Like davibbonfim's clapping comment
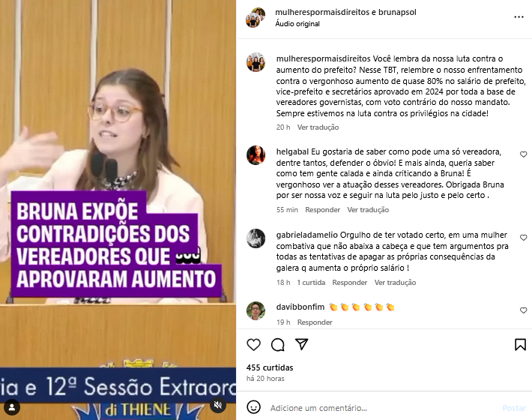 523,310
